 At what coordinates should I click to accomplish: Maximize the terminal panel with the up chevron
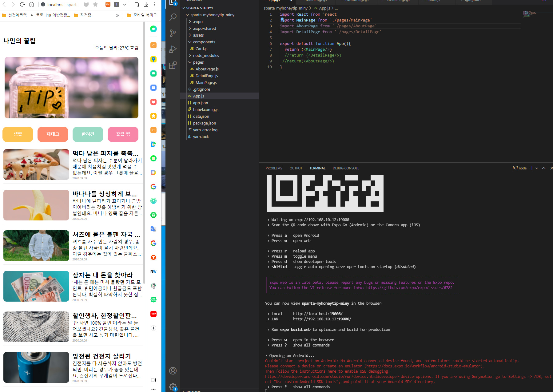click(544, 168)
